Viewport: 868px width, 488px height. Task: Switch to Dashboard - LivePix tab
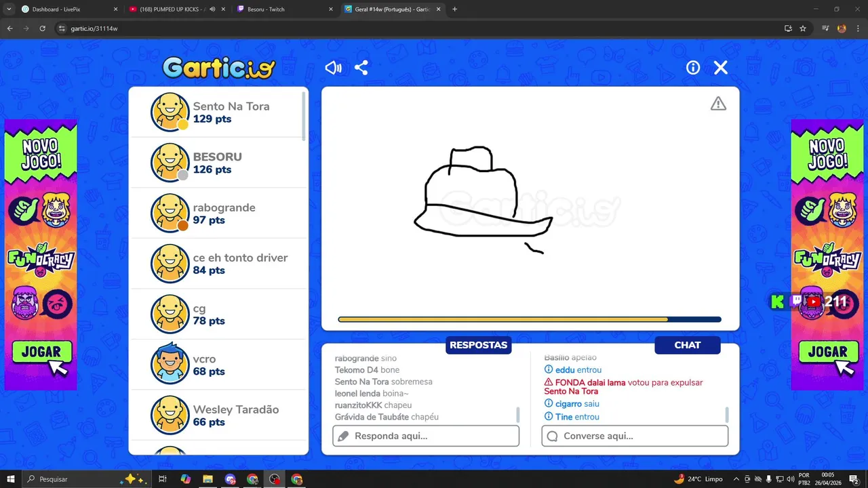pyautogui.click(x=69, y=9)
